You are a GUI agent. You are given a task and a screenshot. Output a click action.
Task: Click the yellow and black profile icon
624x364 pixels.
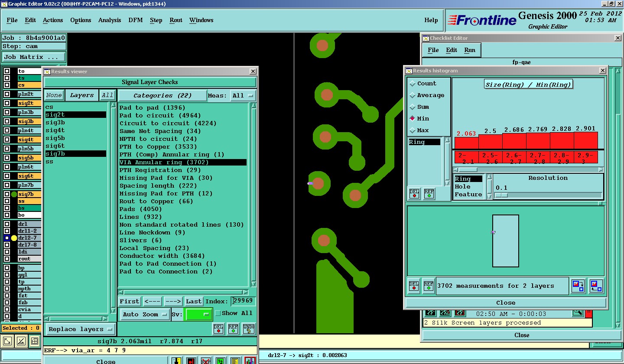pos(176,361)
